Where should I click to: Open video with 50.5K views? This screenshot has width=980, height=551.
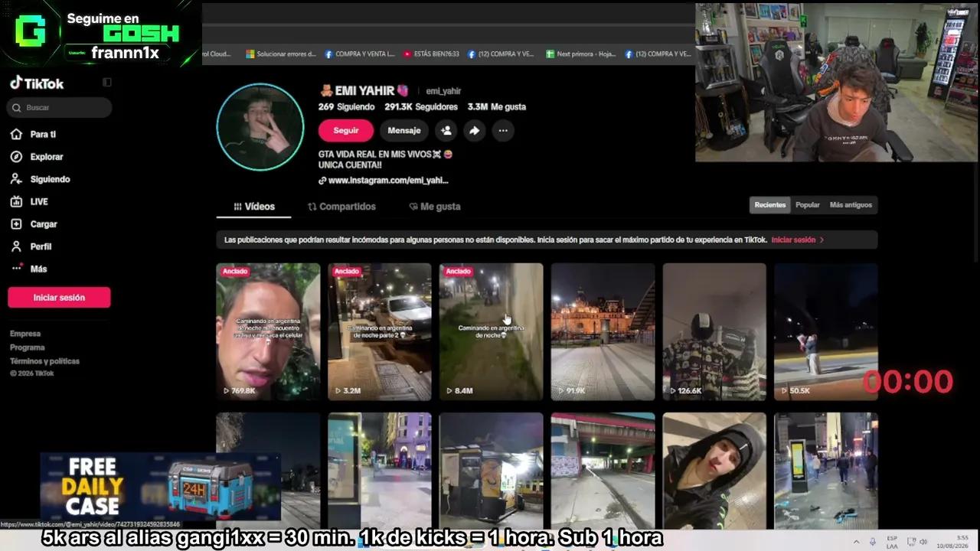[826, 331]
